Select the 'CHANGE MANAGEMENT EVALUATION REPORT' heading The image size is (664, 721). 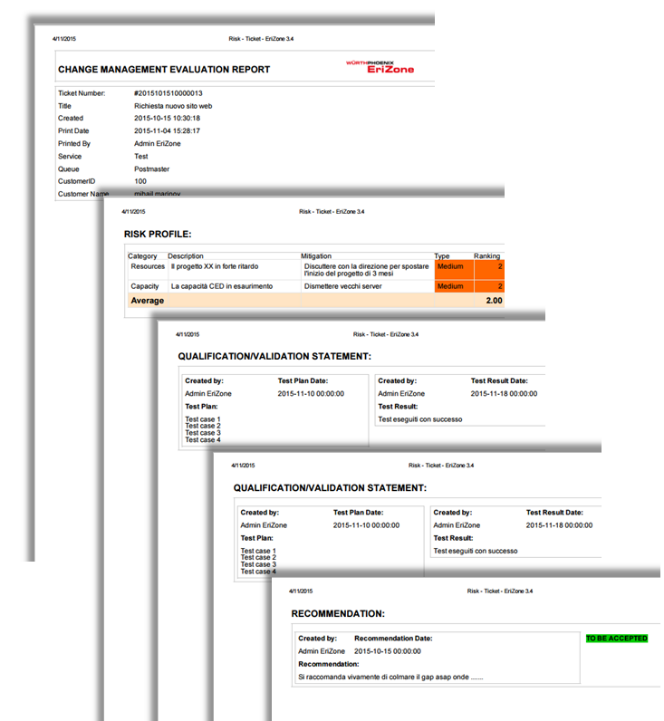(164, 69)
